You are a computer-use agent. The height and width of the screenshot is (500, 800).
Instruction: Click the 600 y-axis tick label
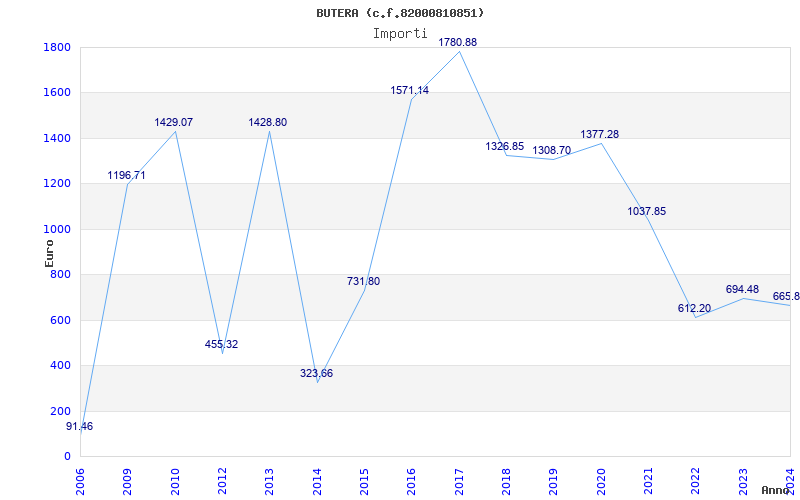coord(61,320)
